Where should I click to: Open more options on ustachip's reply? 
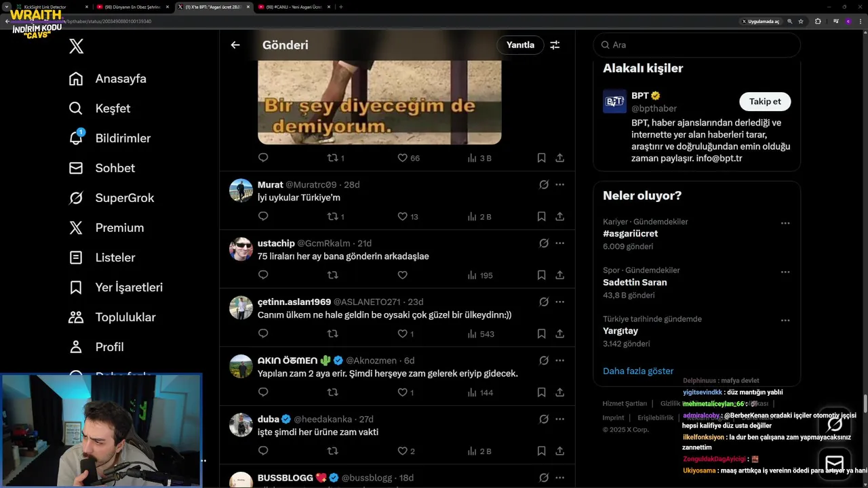click(x=560, y=243)
